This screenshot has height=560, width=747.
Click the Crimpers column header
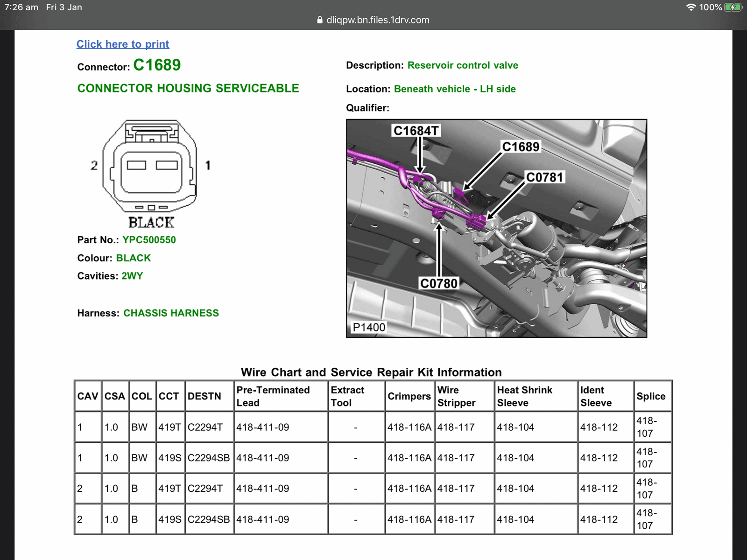tap(409, 396)
